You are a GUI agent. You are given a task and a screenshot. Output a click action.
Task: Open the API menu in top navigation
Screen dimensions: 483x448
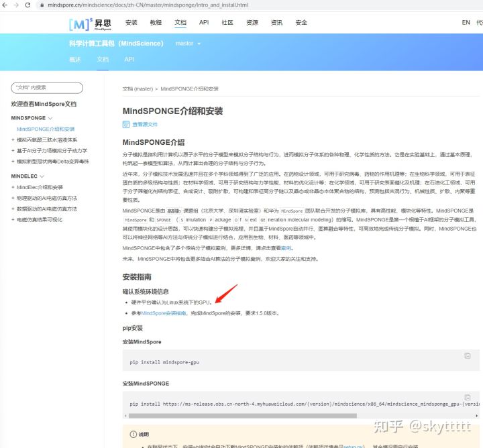click(x=204, y=23)
